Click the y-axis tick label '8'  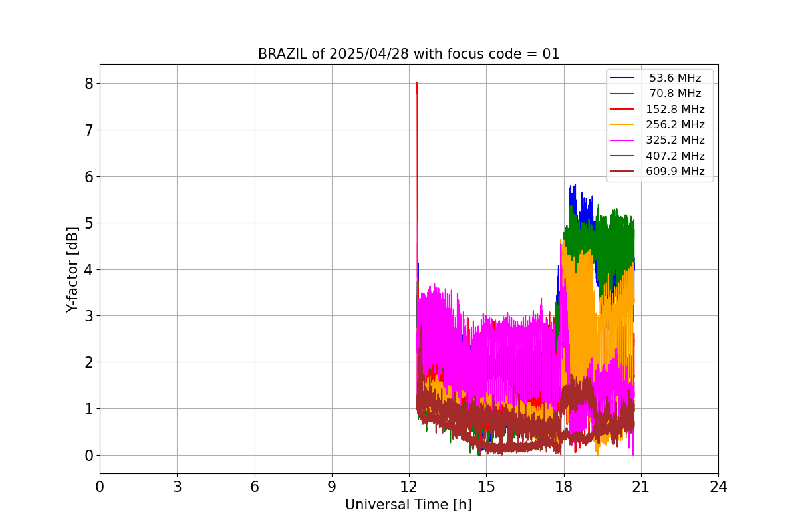[88, 83]
